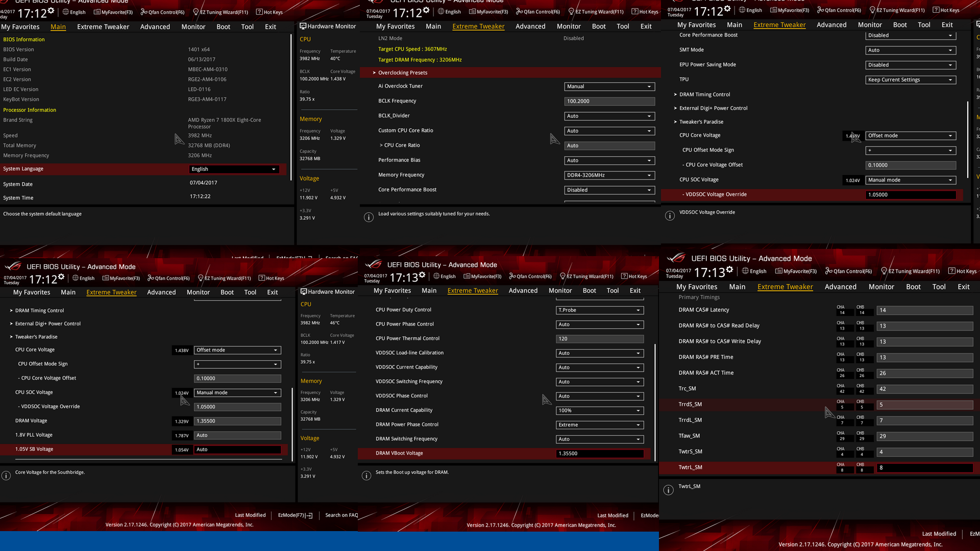Click the TrrdS_SM value field
Image resolution: width=980 pixels, height=551 pixels.
[x=925, y=405]
